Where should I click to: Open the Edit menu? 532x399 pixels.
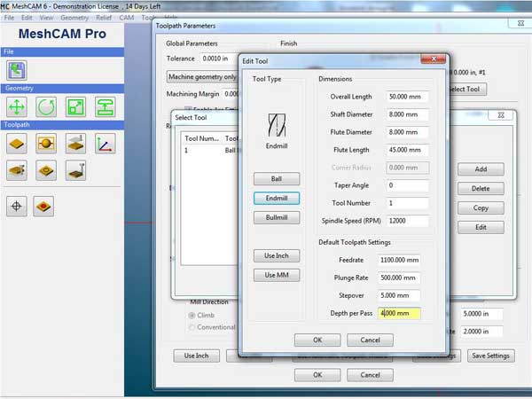pyautogui.click(x=27, y=18)
